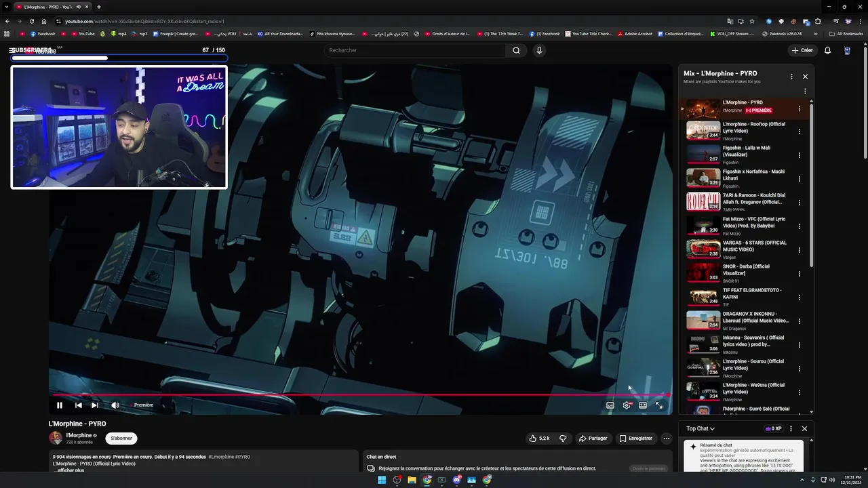868x488 pixels.
Task: Click the YouTube search button
Action: [516, 50]
